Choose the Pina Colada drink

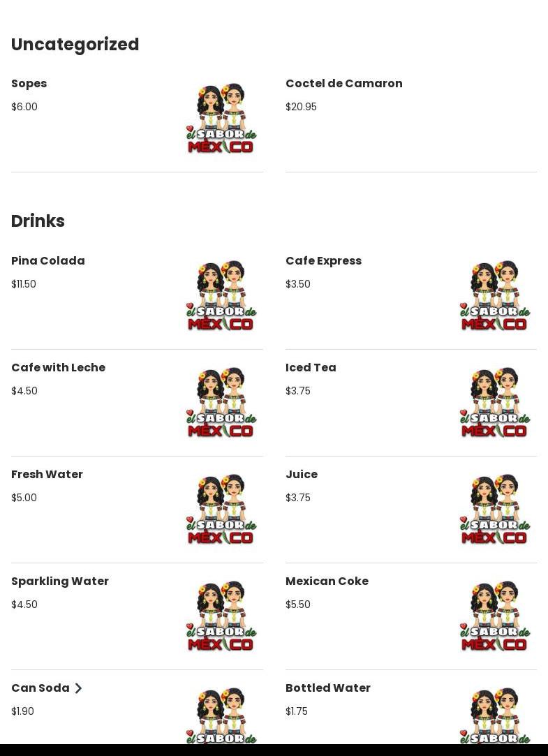point(48,261)
